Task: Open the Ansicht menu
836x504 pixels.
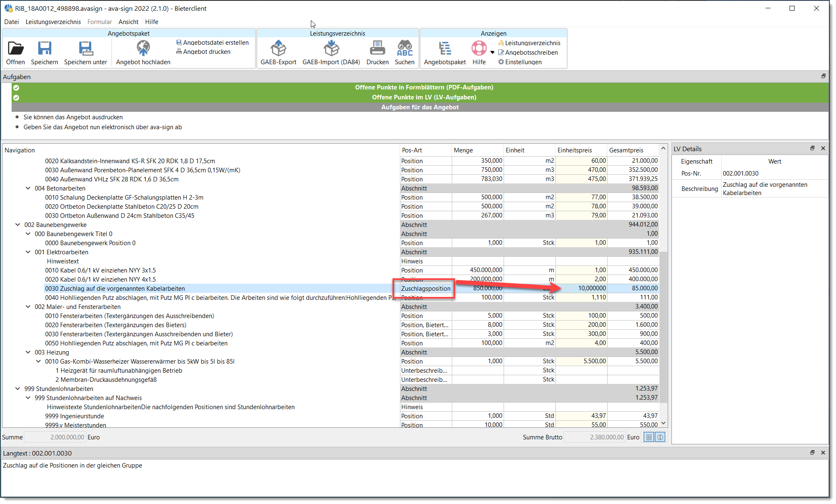Action: [x=128, y=22]
